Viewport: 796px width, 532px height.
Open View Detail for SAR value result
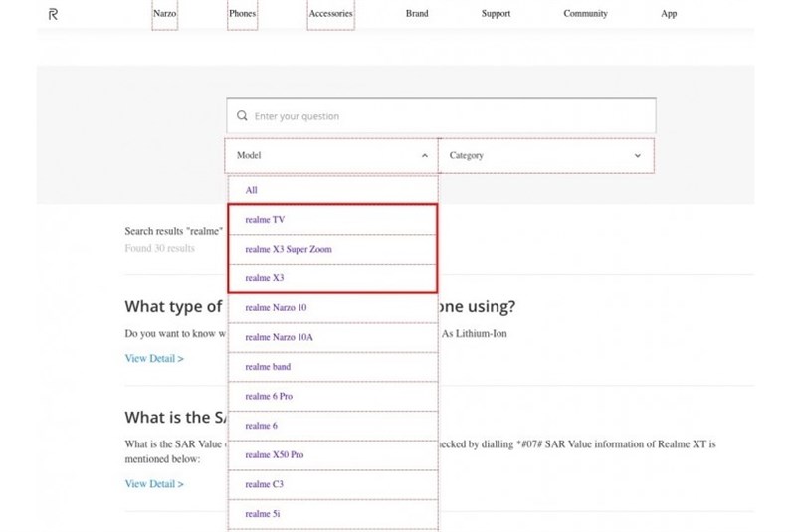pyautogui.click(x=154, y=484)
